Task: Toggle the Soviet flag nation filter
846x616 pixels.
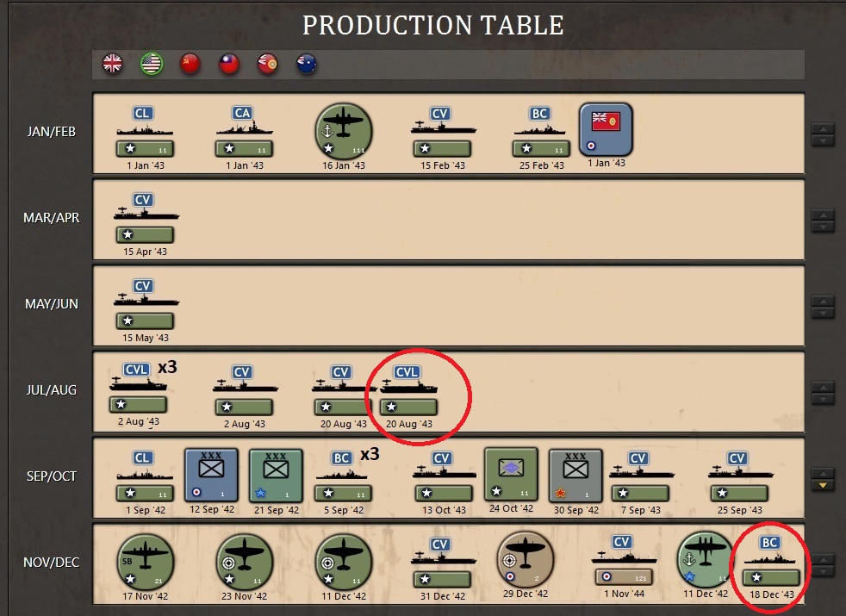Action: [190, 63]
